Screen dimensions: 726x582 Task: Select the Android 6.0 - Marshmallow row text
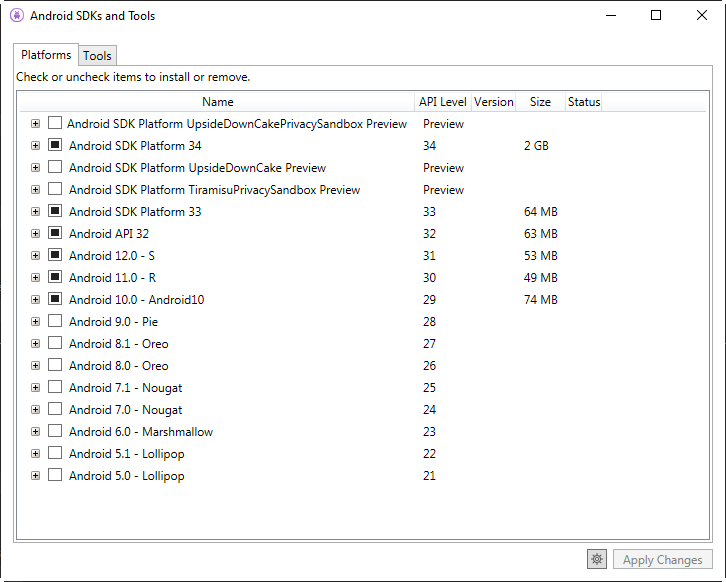tap(141, 432)
